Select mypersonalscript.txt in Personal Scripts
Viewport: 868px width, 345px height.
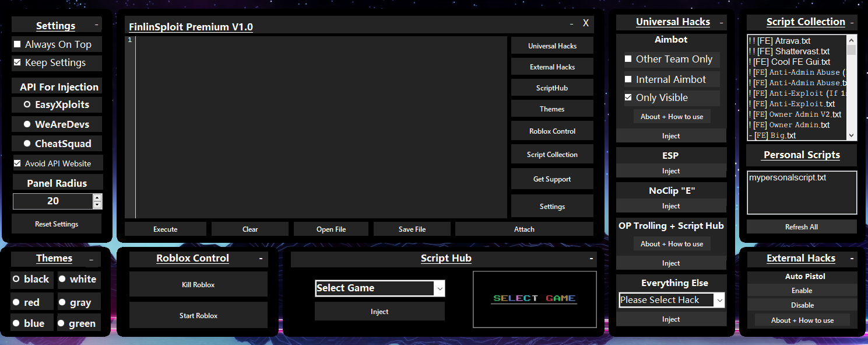[779, 178]
